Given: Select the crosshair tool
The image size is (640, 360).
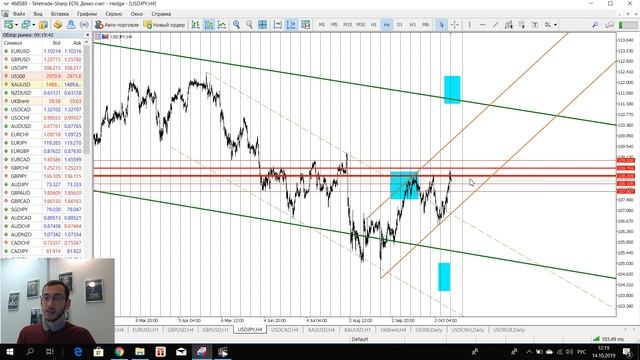Looking at the screenshot, I should (x=454, y=25).
